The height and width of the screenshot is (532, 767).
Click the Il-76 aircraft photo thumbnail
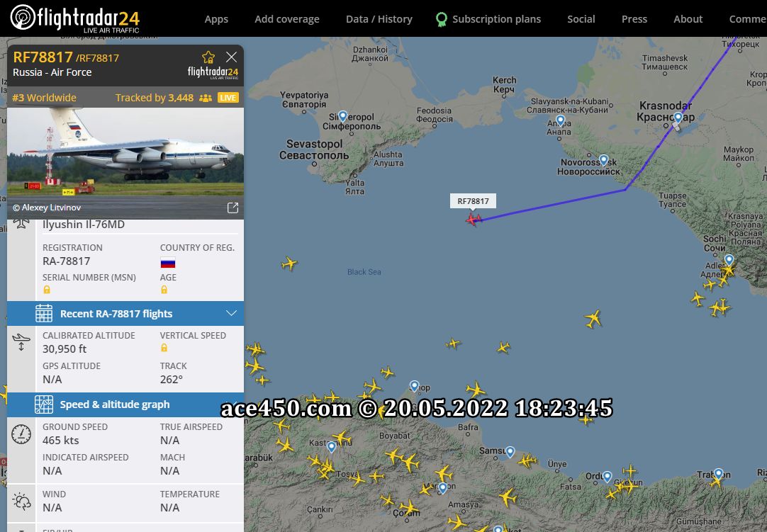tap(125, 152)
